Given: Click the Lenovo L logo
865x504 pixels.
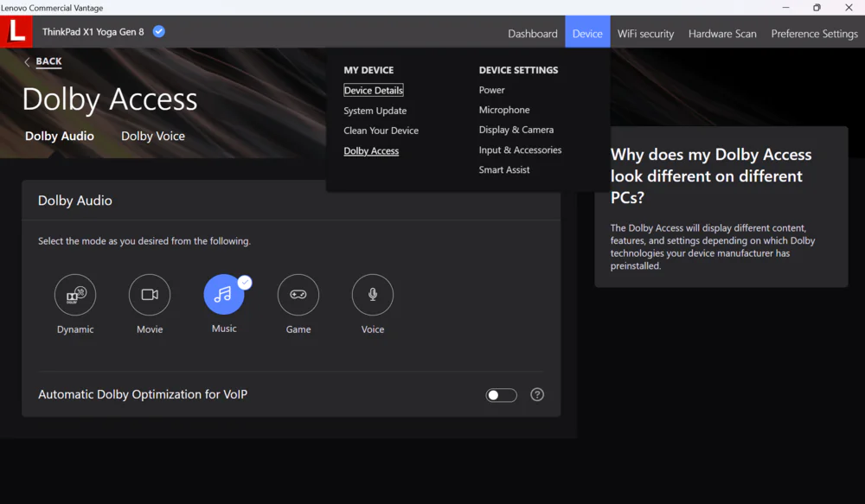Looking at the screenshot, I should 16,31.
